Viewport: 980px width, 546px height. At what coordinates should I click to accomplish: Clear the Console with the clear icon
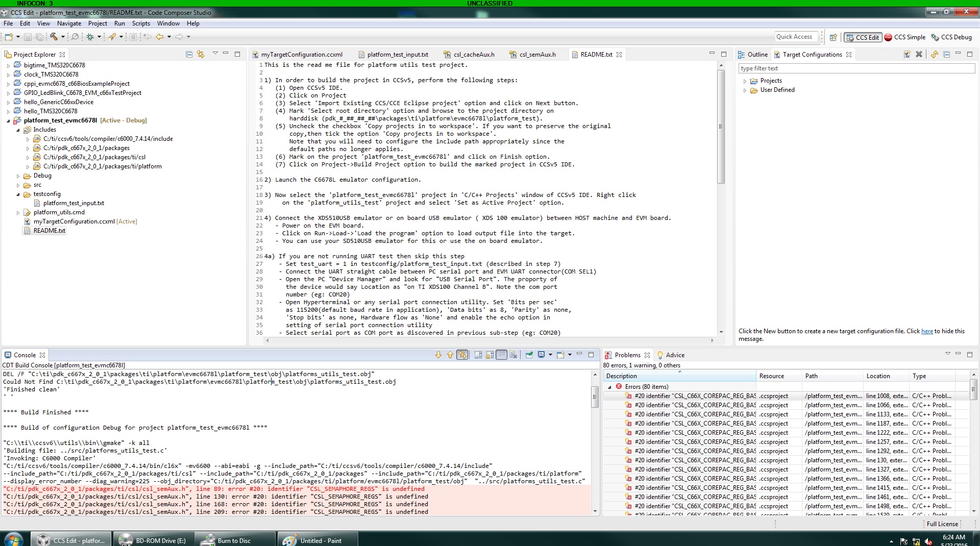coord(513,355)
